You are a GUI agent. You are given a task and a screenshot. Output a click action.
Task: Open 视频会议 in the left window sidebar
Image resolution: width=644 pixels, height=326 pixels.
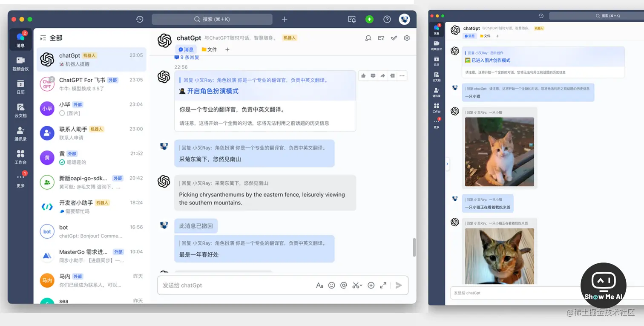pos(20,63)
